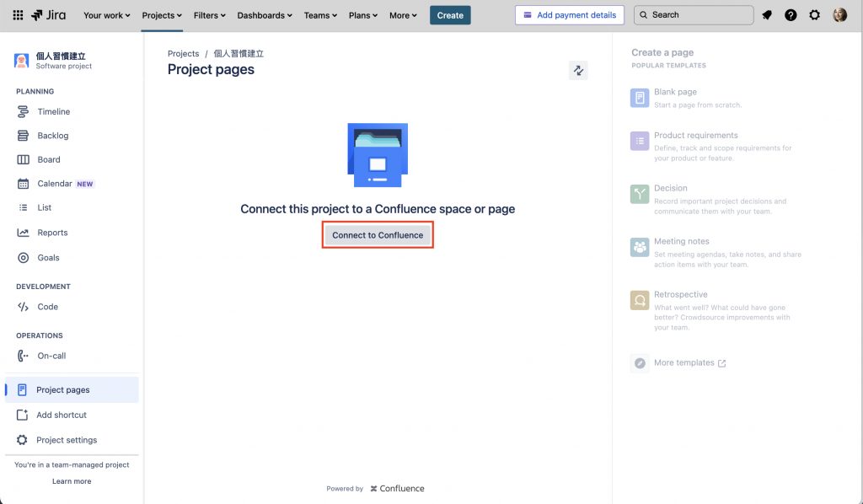Viewport: 863px width, 504px height.
Task: Click the Backlog icon in sidebar
Action: (x=23, y=136)
